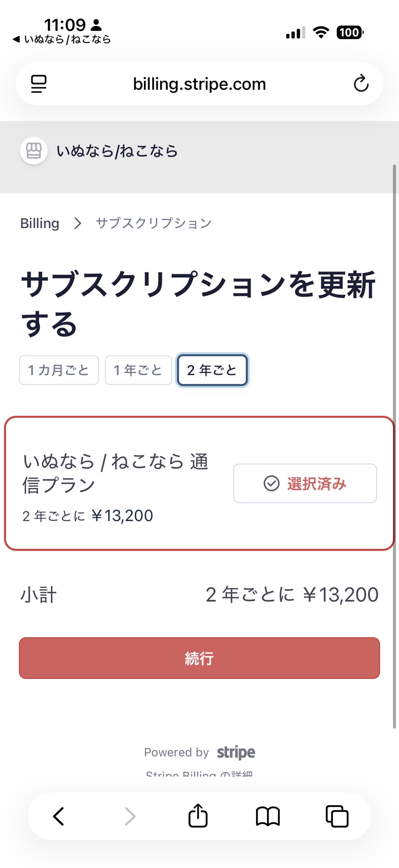The image size is (399, 868).
Task: Reload the billing.stripe.com page
Action: tap(361, 83)
